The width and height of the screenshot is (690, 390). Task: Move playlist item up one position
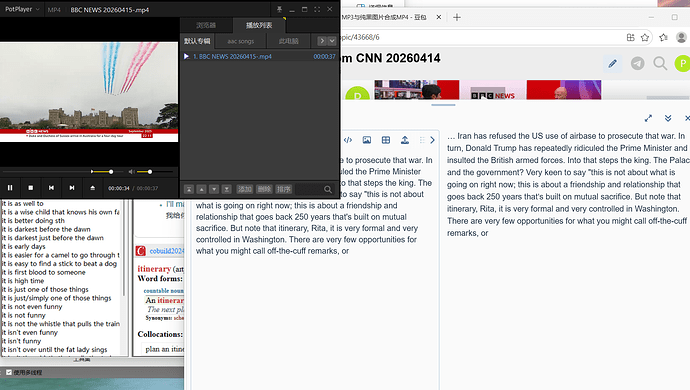[202, 189]
